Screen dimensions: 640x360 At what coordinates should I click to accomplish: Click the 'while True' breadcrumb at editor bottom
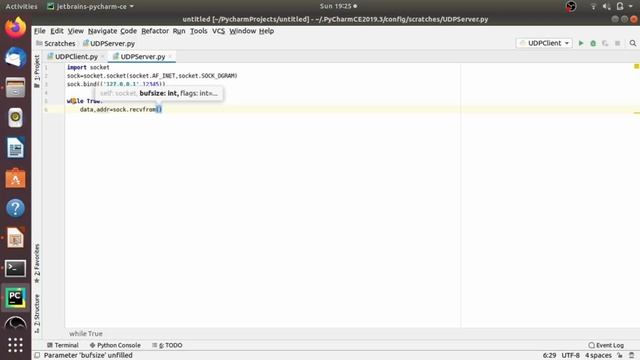(86, 333)
